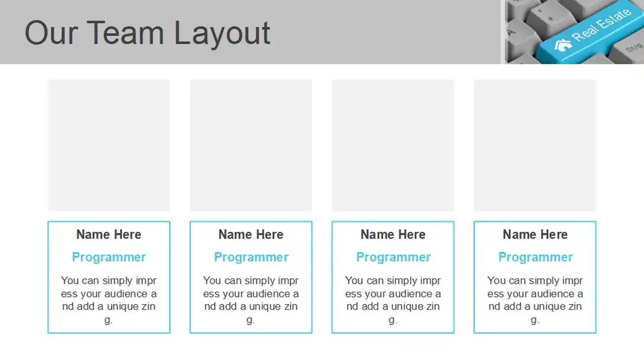Select 'Programmer' in the first card

pyautogui.click(x=109, y=257)
